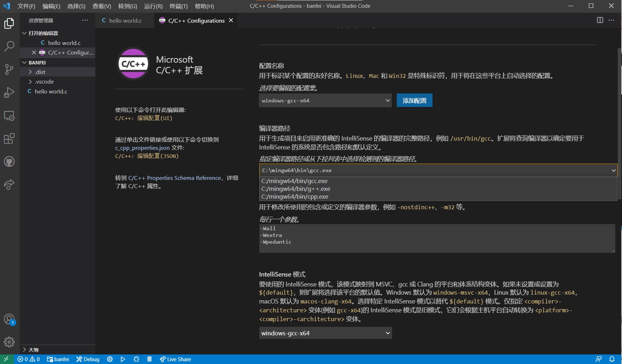Open the Source Control view

click(9, 69)
